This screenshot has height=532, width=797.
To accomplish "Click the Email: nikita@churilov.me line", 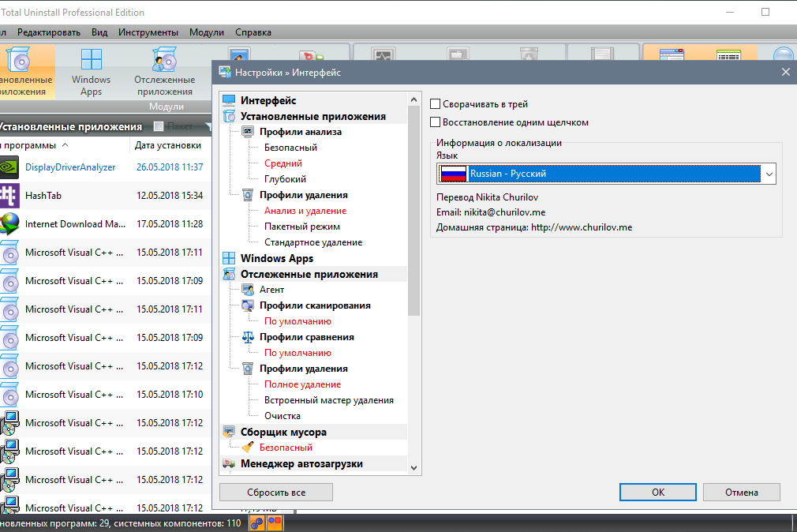I will (x=491, y=212).
